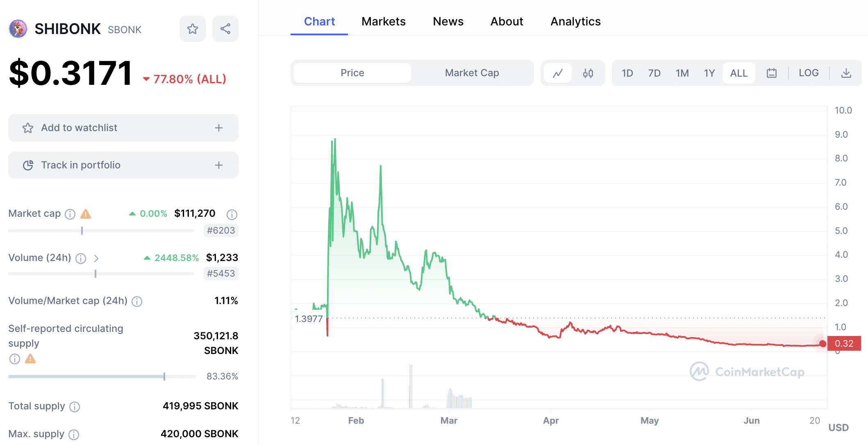This screenshot has height=445, width=868.
Task: Open the calendar date range picker
Action: (772, 73)
